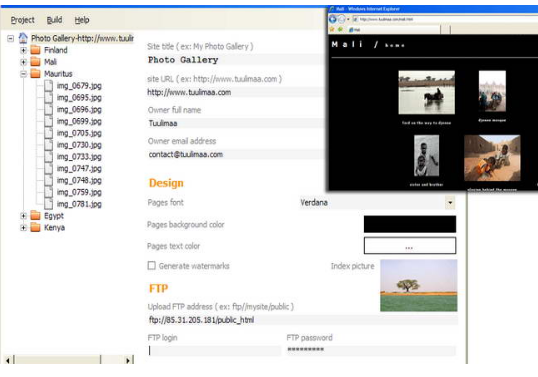Expand the Kenya tree node
The height and width of the screenshot is (377, 538).
click(x=23, y=227)
